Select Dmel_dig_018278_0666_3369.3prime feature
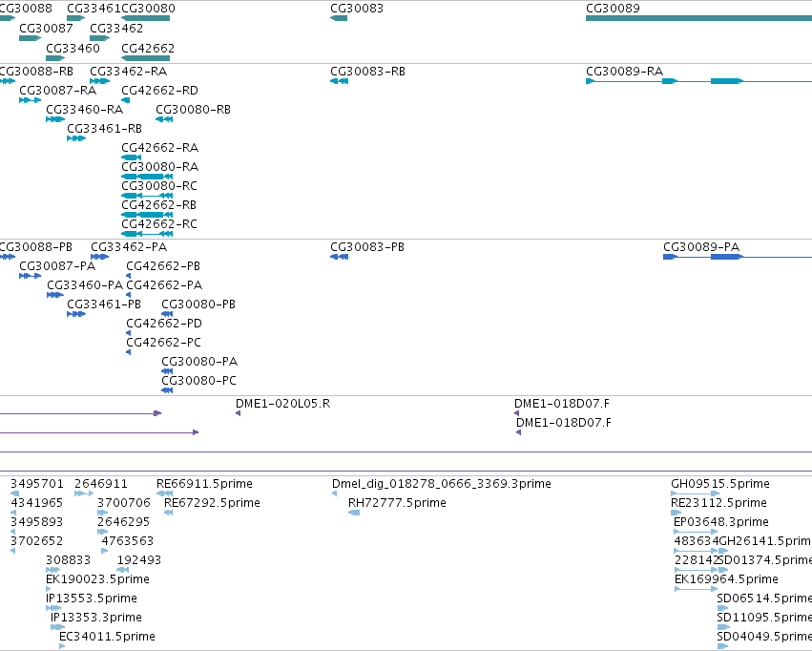Screen dimensions: 812x651 click(x=335, y=493)
